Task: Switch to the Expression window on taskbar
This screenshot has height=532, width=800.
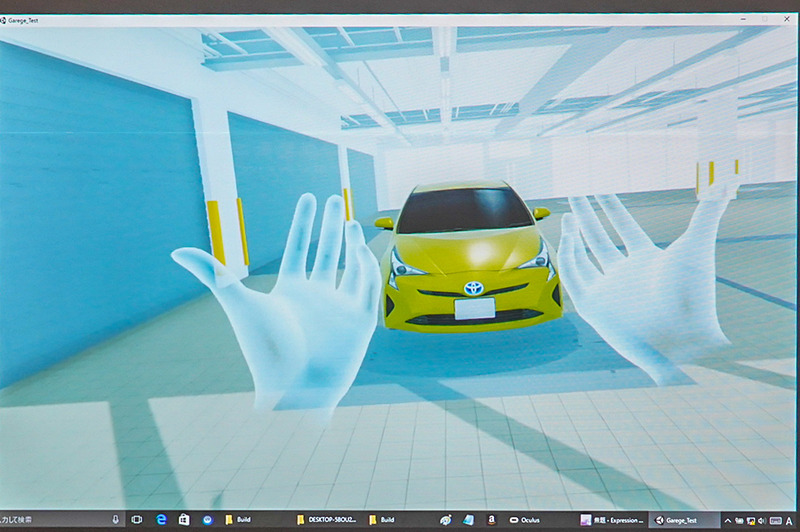Action: point(612,520)
